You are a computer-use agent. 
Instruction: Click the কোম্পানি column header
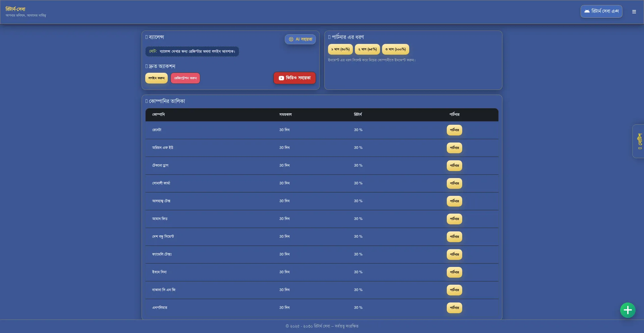(158, 115)
